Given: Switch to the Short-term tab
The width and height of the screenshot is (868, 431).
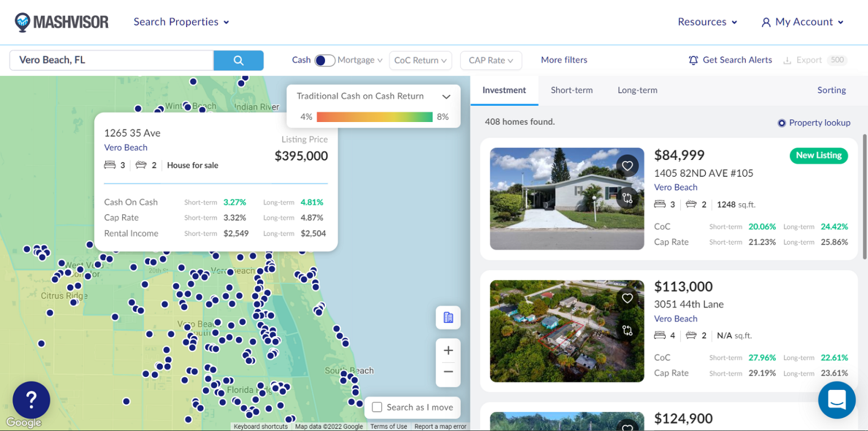Looking at the screenshot, I should [x=571, y=90].
